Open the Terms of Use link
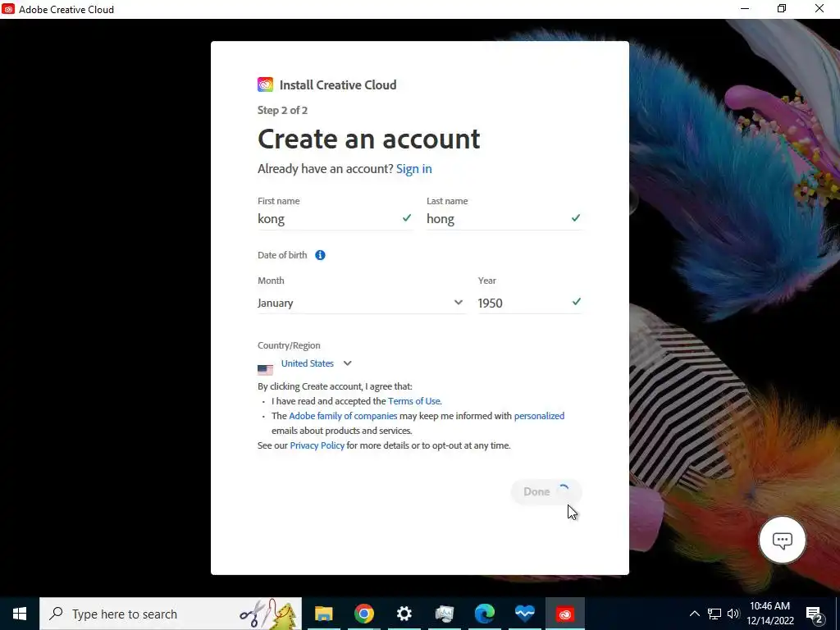The width and height of the screenshot is (840, 630). pyautogui.click(x=414, y=400)
